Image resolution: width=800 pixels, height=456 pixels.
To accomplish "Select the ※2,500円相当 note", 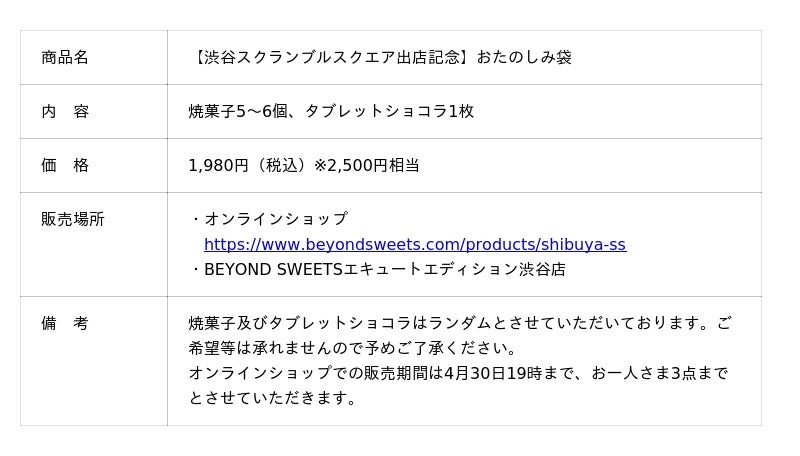I will (x=367, y=166).
